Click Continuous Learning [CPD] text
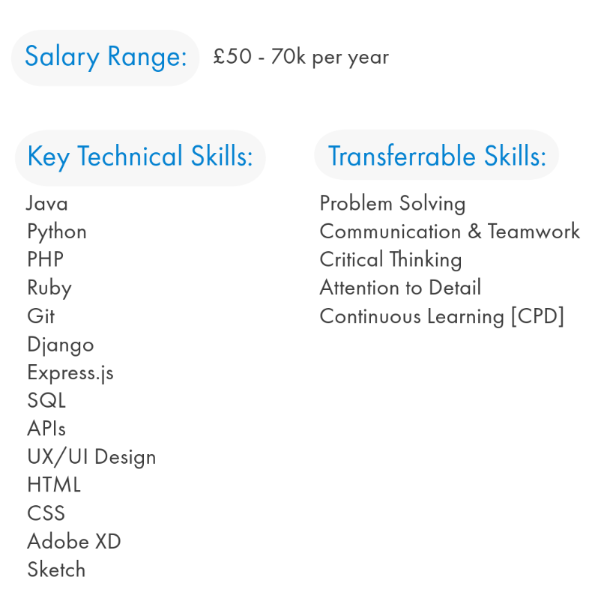 pos(442,317)
